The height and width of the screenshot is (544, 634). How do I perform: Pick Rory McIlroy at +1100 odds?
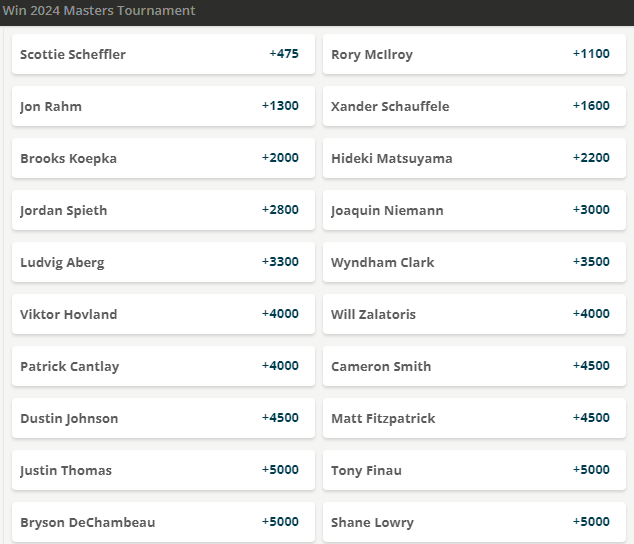[474, 54]
